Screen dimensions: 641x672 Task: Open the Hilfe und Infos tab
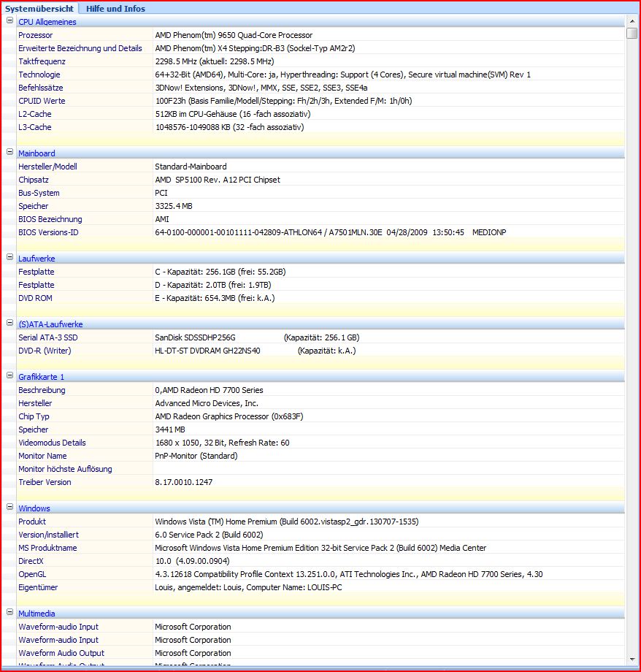click(115, 9)
